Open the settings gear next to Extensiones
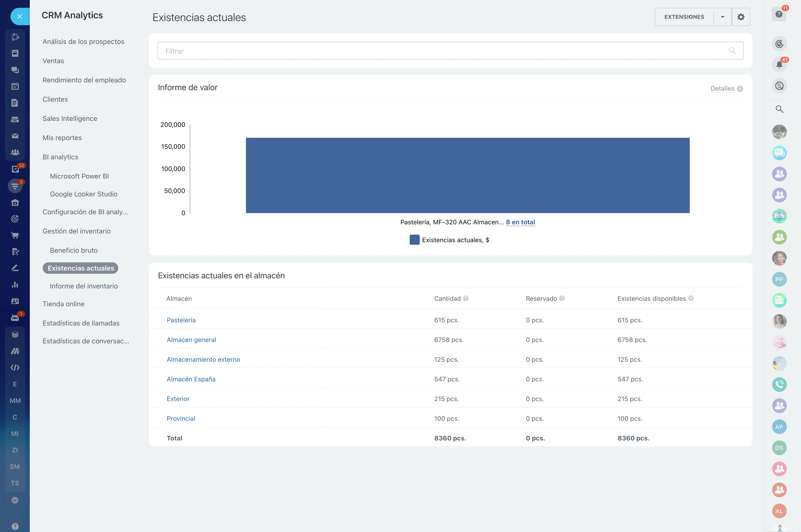This screenshot has height=532, width=801. coord(741,17)
